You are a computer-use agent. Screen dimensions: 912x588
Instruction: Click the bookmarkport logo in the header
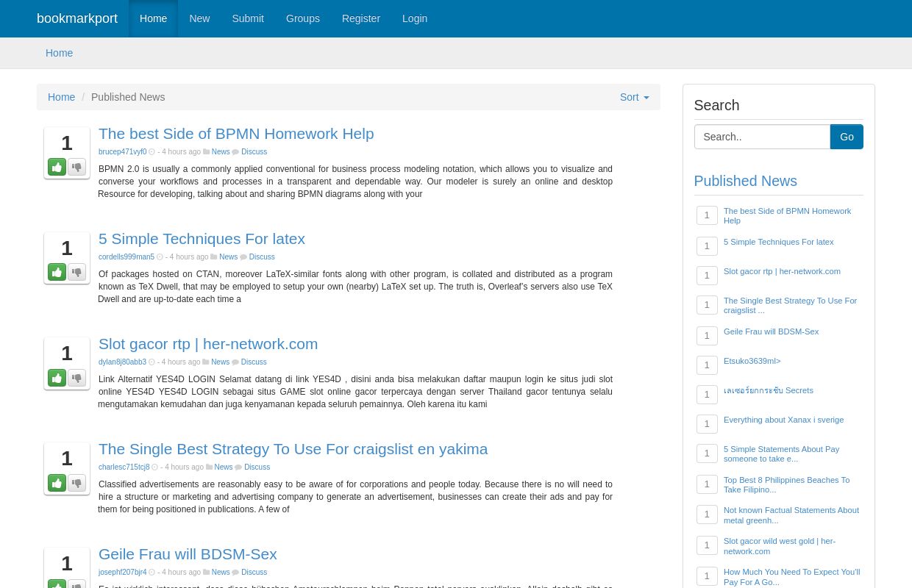pyautogui.click(x=77, y=18)
